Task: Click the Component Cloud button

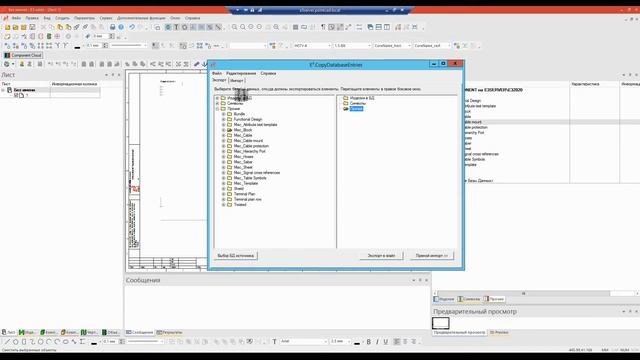Action: (x=23, y=55)
